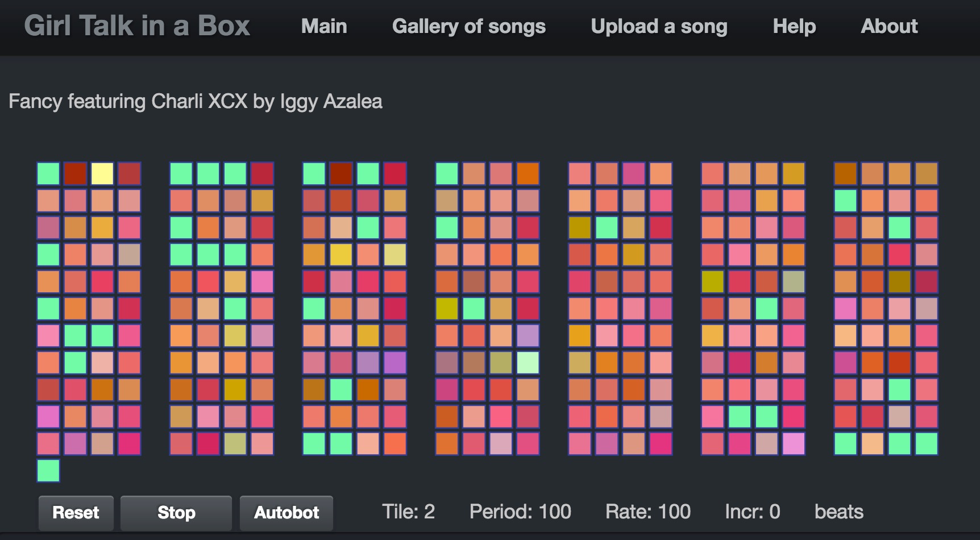Click the Tile: 2 indicator
The image size is (980, 540).
coord(408,512)
